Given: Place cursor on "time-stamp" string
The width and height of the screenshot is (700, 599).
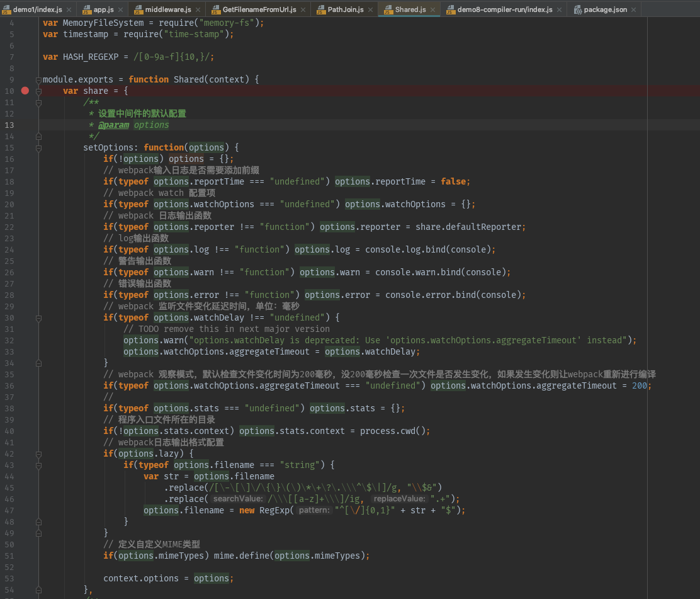Looking at the screenshot, I should click(x=194, y=34).
